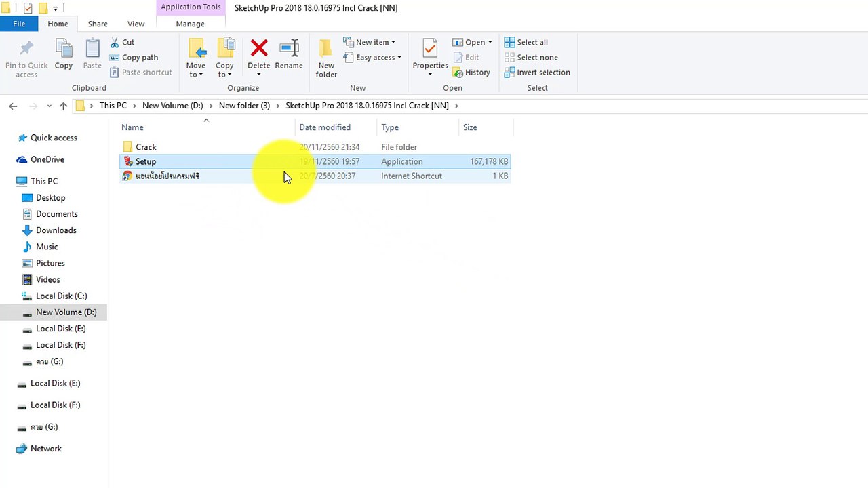Open Properties of the selected item
The height and width of the screenshot is (488, 868).
[x=430, y=58]
